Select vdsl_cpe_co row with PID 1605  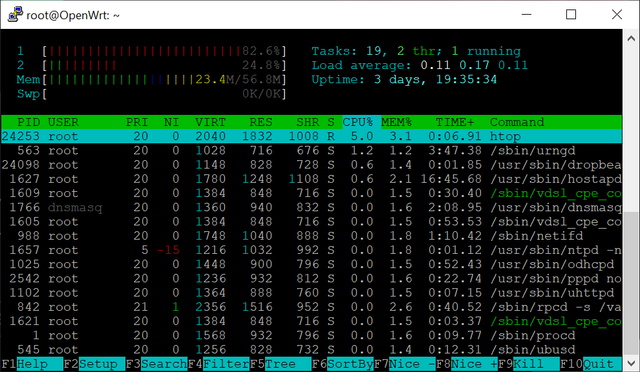pos(311,222)
